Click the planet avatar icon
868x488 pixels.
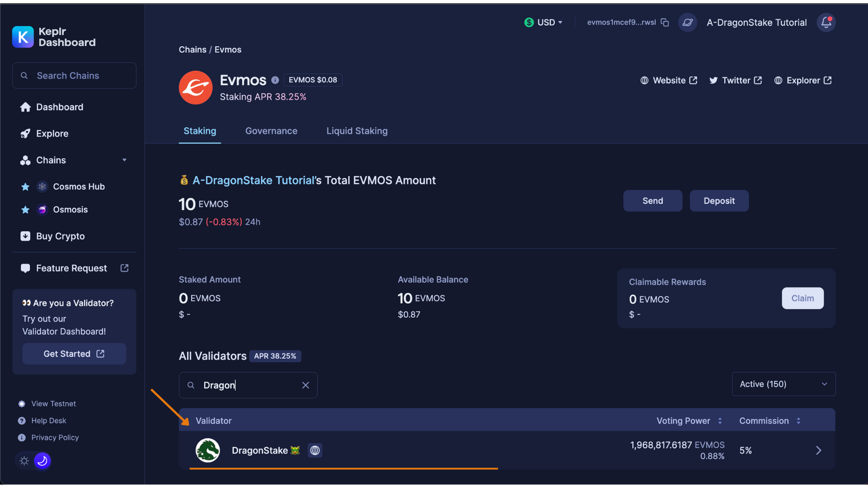(x=687, y=23)
